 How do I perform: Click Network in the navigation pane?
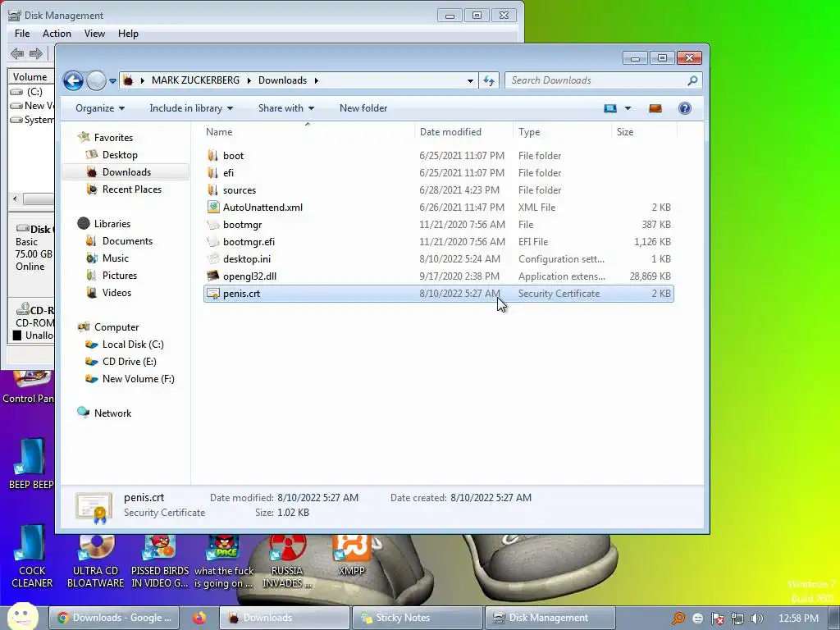112,413
